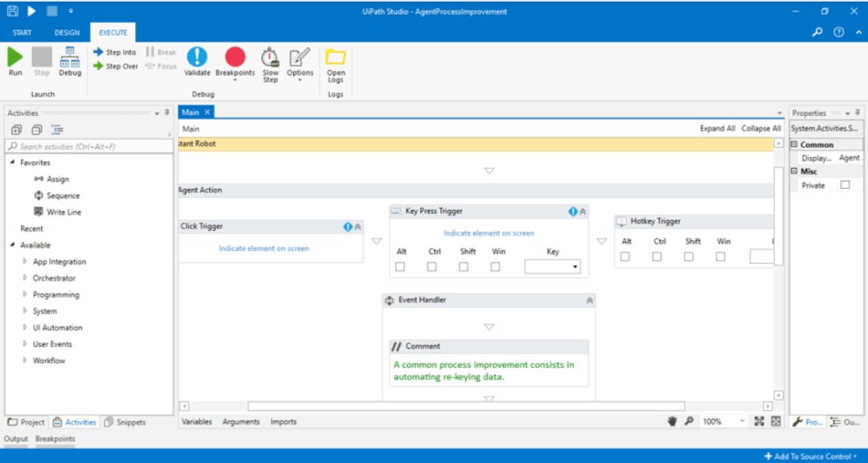Click Indicate element link in Click Trigger

[x=264, y=248]
